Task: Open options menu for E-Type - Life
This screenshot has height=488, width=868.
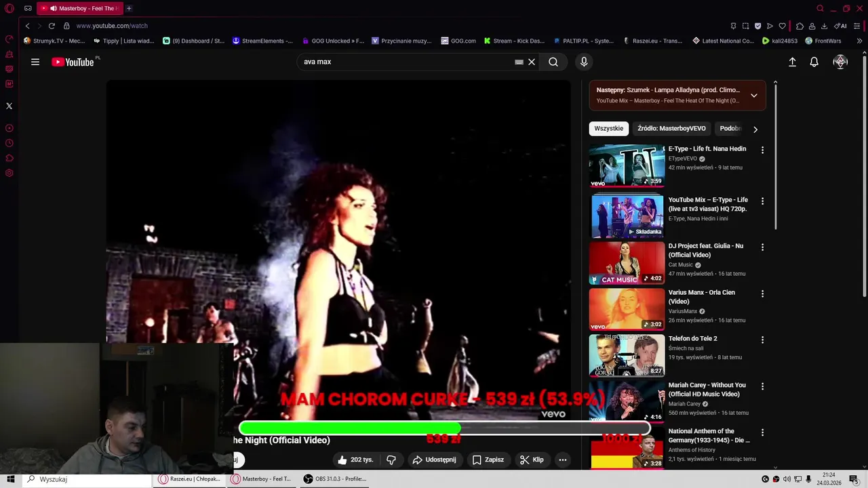Action: [762, 150]
